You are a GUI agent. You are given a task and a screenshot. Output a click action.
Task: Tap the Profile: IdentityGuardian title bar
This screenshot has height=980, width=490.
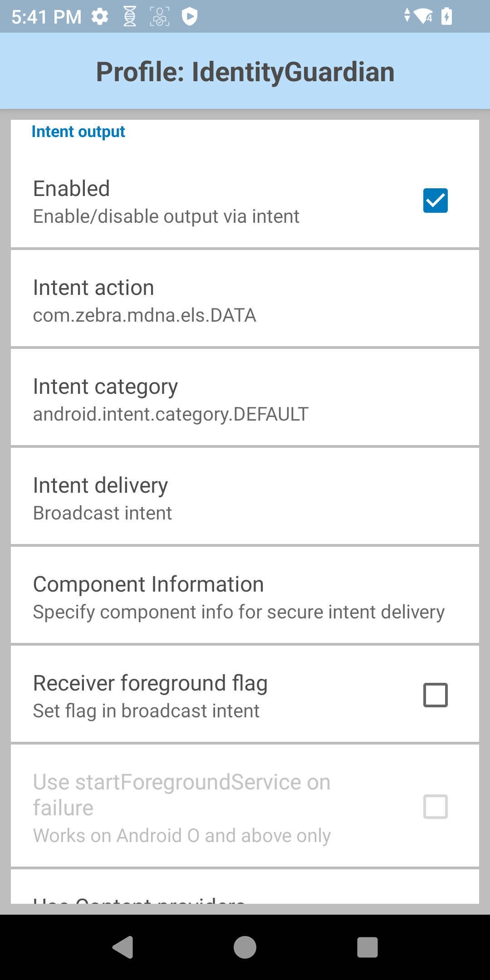click(245, 72)
